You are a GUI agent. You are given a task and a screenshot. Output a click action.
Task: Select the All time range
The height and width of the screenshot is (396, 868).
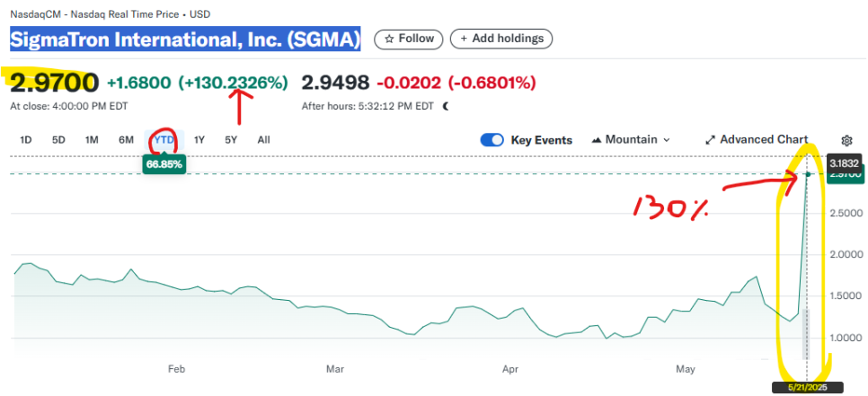[x=263, y=140]
